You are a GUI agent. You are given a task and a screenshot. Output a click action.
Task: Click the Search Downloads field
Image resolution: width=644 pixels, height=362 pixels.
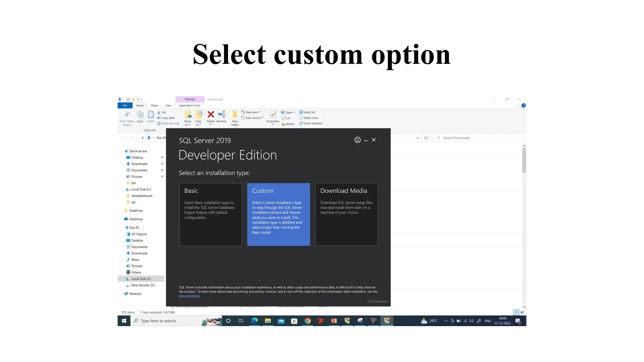pyautogui.click(x=478, y=138)
